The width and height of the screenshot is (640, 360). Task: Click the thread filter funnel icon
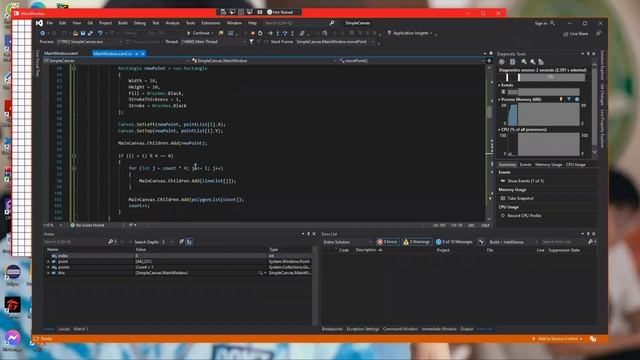pyautogui.click(x=251, y=42)
